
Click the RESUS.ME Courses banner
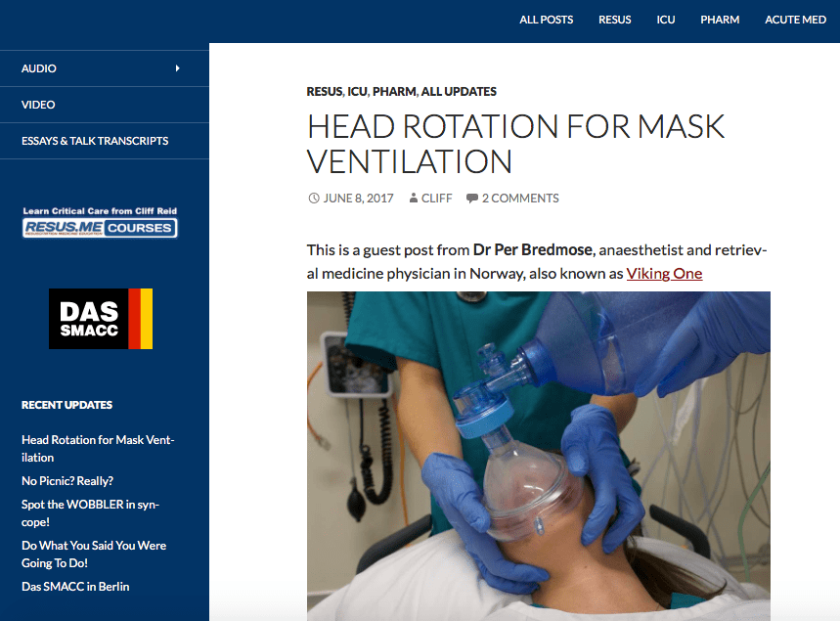click(101, 223)
